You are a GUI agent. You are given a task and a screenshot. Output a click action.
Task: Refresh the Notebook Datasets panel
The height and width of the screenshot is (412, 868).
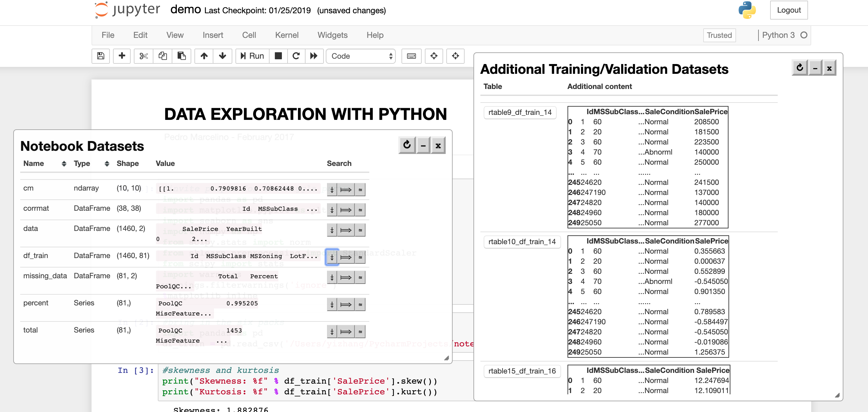click(407, 145)
